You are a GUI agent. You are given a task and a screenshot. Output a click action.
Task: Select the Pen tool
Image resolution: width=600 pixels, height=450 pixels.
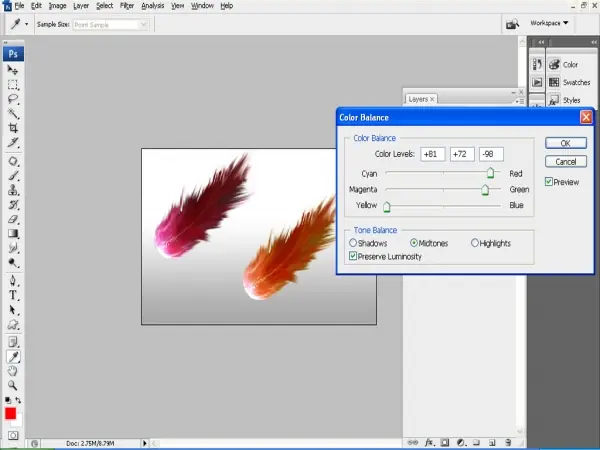click(13, 281)
